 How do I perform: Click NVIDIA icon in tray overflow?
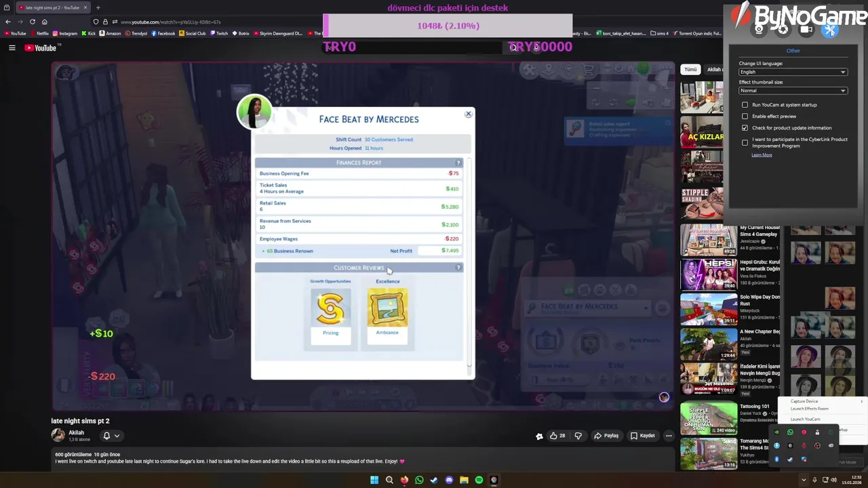(x=776, y=432)
